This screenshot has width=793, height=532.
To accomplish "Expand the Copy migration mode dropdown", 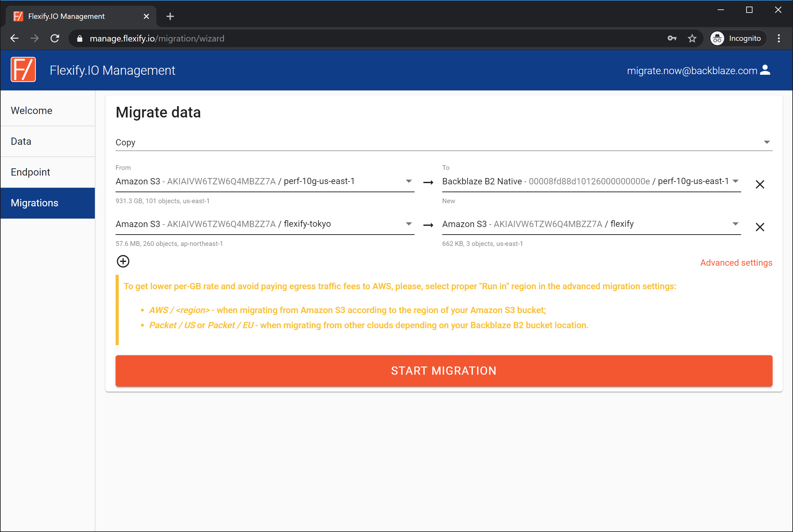I will (x=444, y=143).
